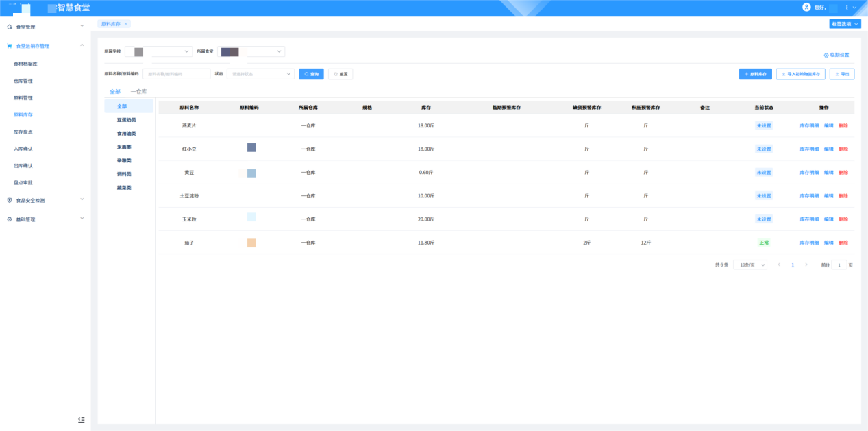Image resolution: width=868 pixels, height=431 pixels.
Task: Click the user avatar icon in header
Action: tap(806, 7)
